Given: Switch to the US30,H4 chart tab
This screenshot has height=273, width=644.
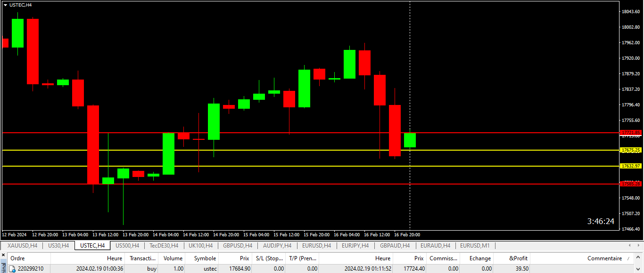Looking at the screenshot, I should [x=58, y=246].
